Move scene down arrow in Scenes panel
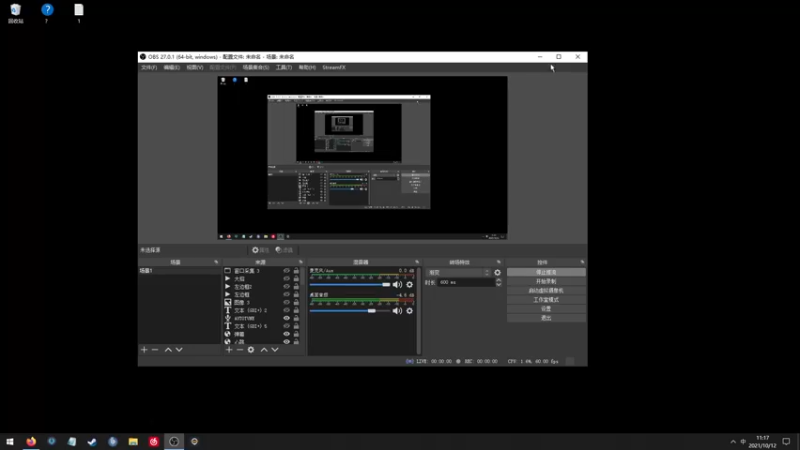Image resolution: width=800 pixels, height=450 pixels. [x=179, y=349]
